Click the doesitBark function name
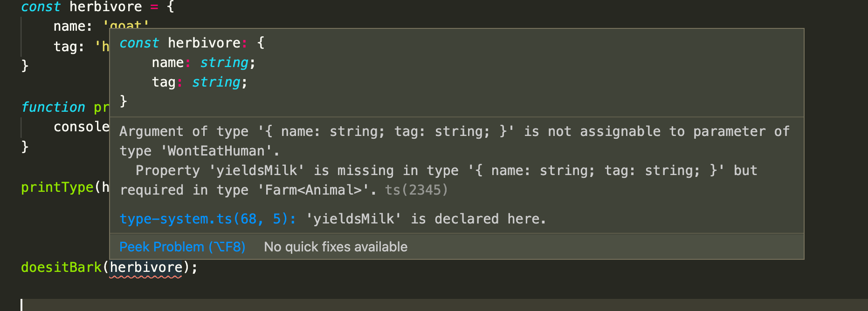Image resolution: width=868 pixels, height=311 pixels. (x=61, y=267)
